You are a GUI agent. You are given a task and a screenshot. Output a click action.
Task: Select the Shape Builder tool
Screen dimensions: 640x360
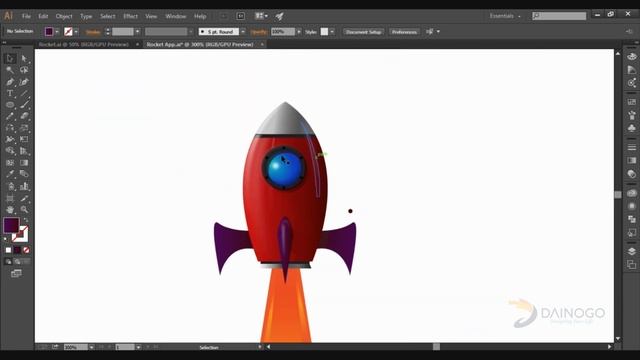tap(10, 151)
